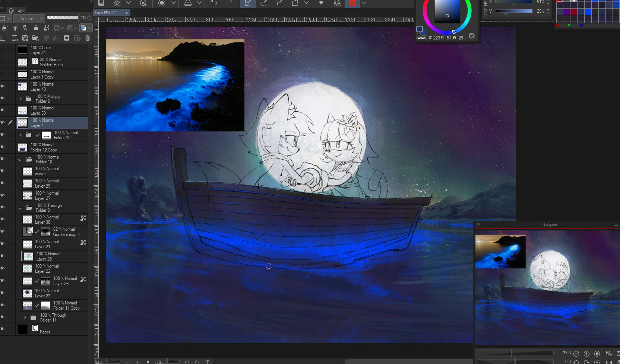The width and height of the screenshot is (620, 364).
Task: Adjust the V value color slider
Action: click(x=514, y=11)
